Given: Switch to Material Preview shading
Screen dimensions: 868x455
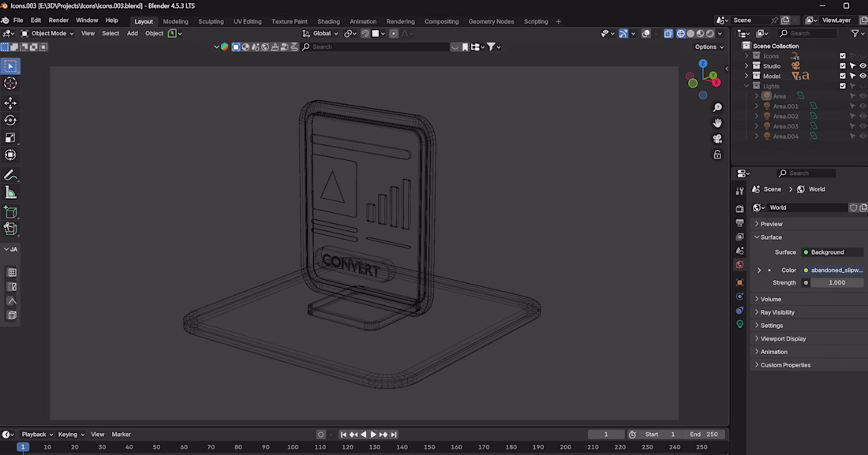Looking at the screenshot, I should [700, 34].
